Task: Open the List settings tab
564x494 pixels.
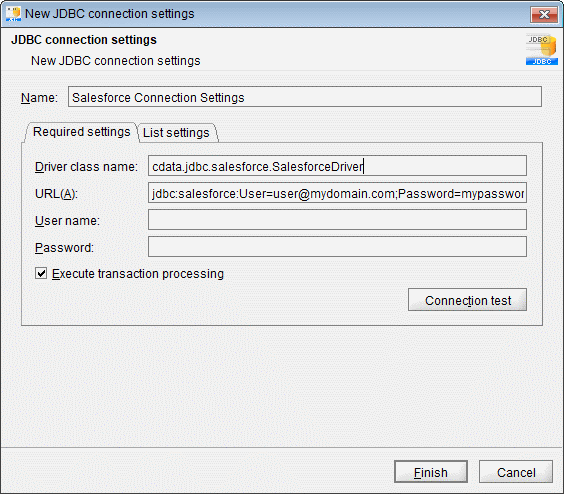Action: pos(176,133)
